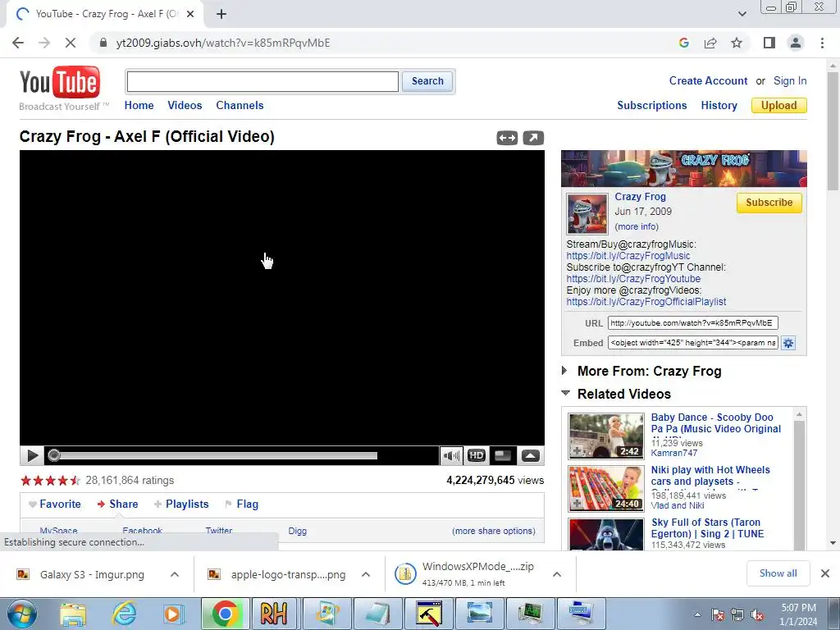Toggle the player size icon next to HD
Image resolution: width=840 pixels, height=630 pixels.
coord(503,456)
